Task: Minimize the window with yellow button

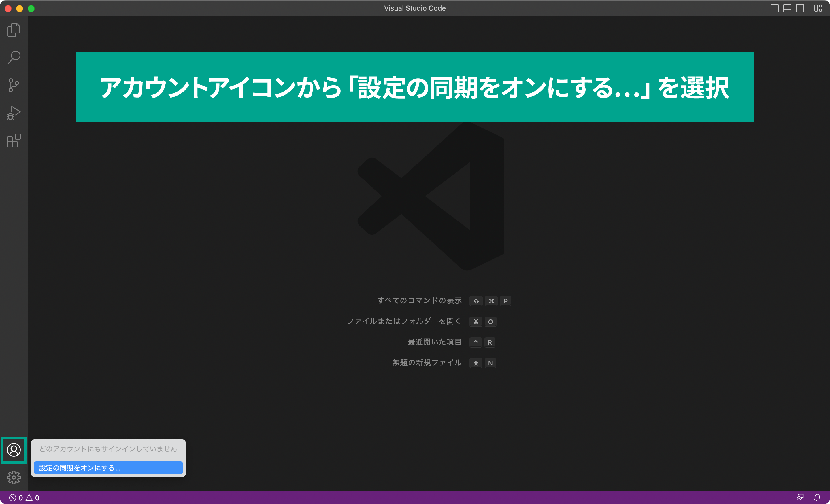Action: pos(20,8)
